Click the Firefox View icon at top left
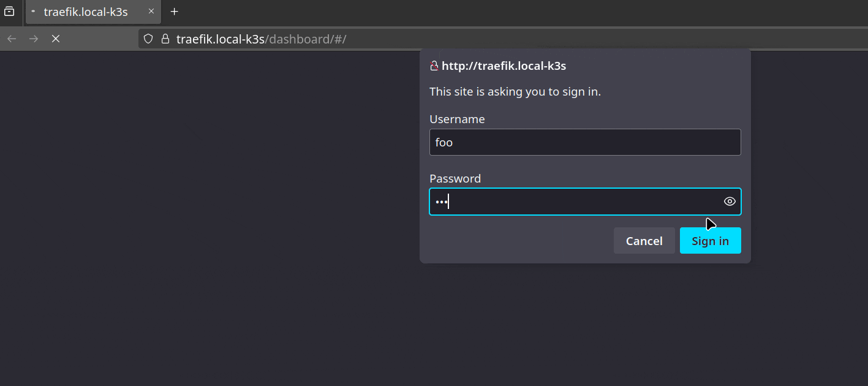868x386 pixels. pyautogui.click(x=9, y=12)
